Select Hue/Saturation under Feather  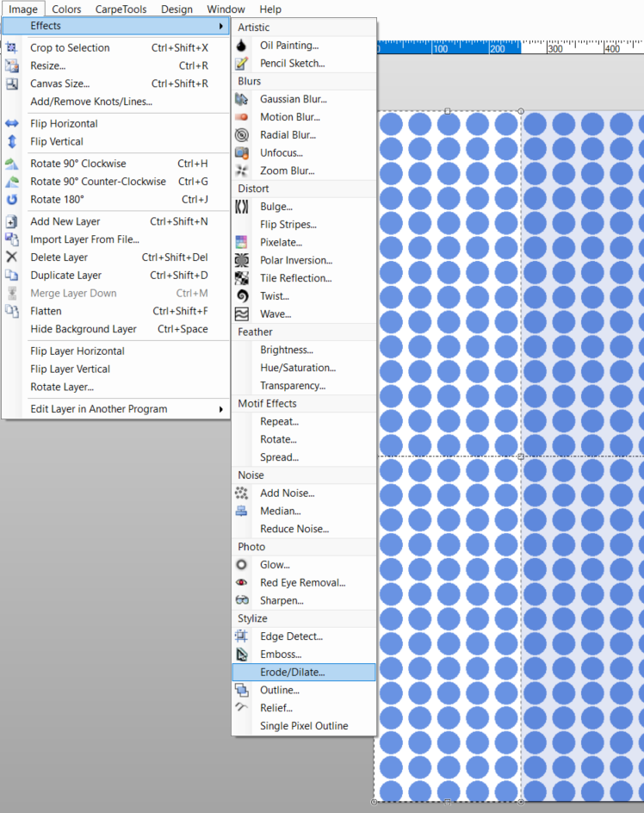pyautogui.click(x=298, y=368)
